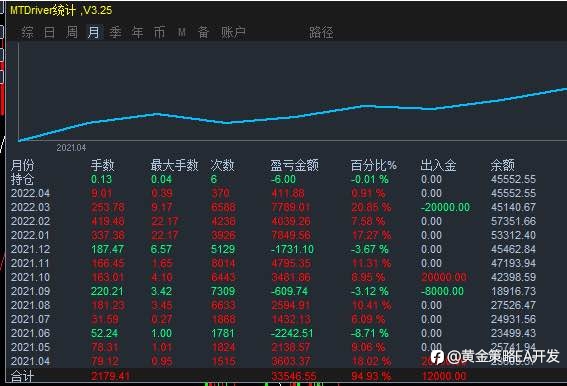Click the 余额 balance column header

click(x=502, y=165)
